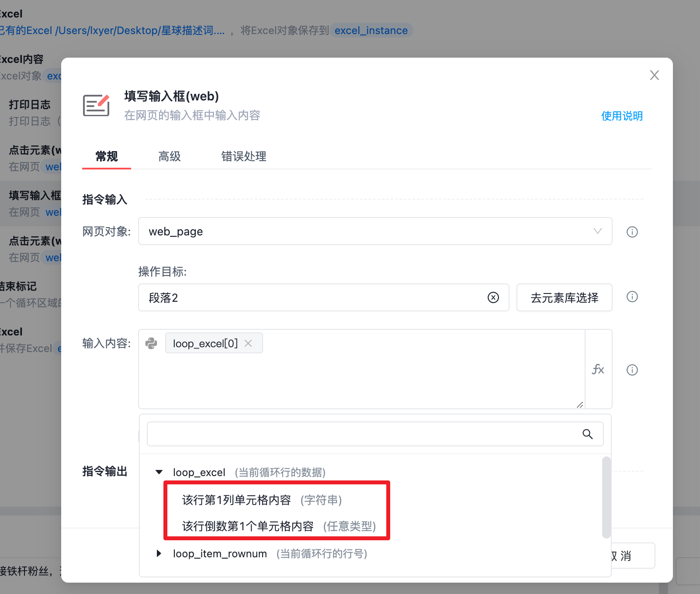Click the variable list vertical scrollbar

pos(606,497)
